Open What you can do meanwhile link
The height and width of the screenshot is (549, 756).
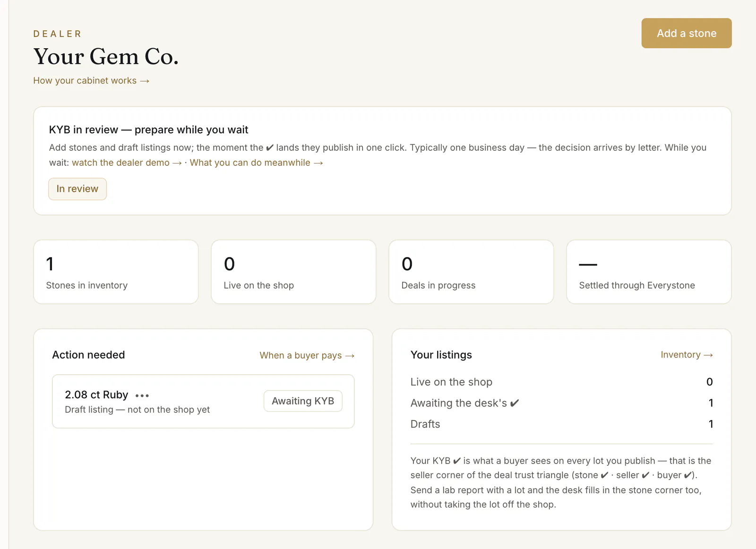point(257,163)
